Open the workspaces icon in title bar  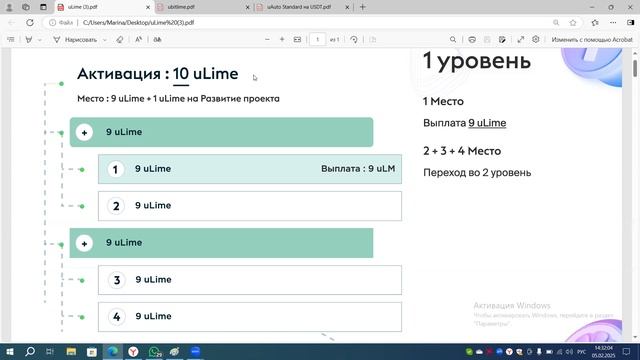pos(26,7)
